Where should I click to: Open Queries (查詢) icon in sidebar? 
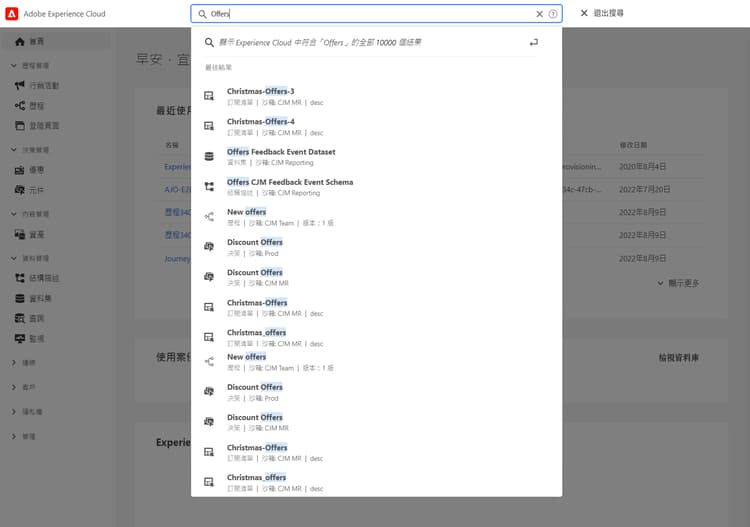click(x=20, y=318)
